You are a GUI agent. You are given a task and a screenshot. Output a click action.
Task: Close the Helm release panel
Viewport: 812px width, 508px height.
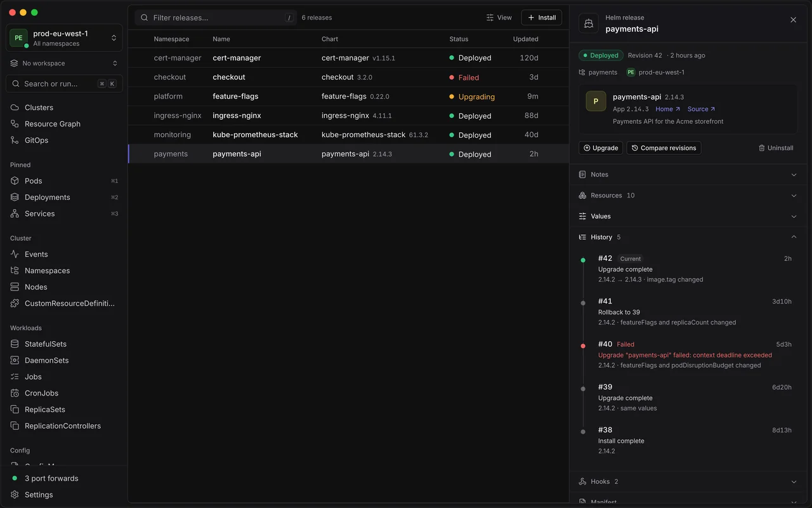[x=793, y=20]
